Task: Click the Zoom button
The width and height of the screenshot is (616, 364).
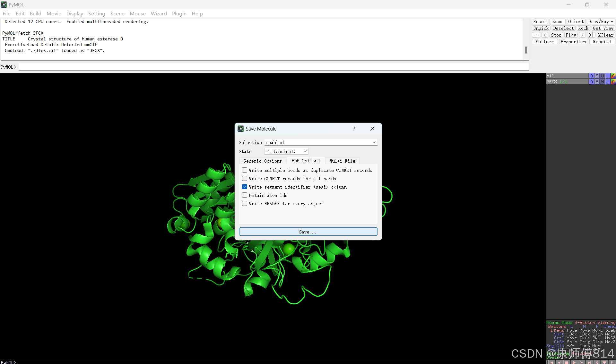Action: 557,21
